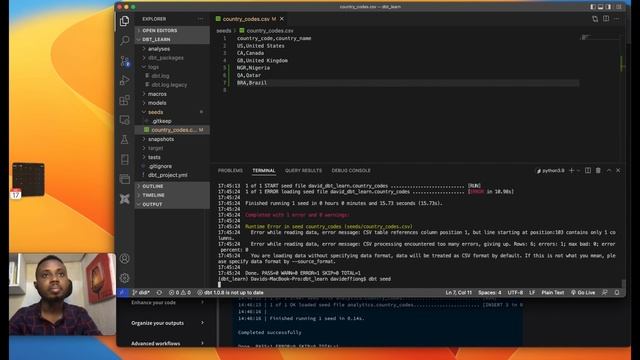
Task: Switch to the Query Results panel tab
Action: 303,171
